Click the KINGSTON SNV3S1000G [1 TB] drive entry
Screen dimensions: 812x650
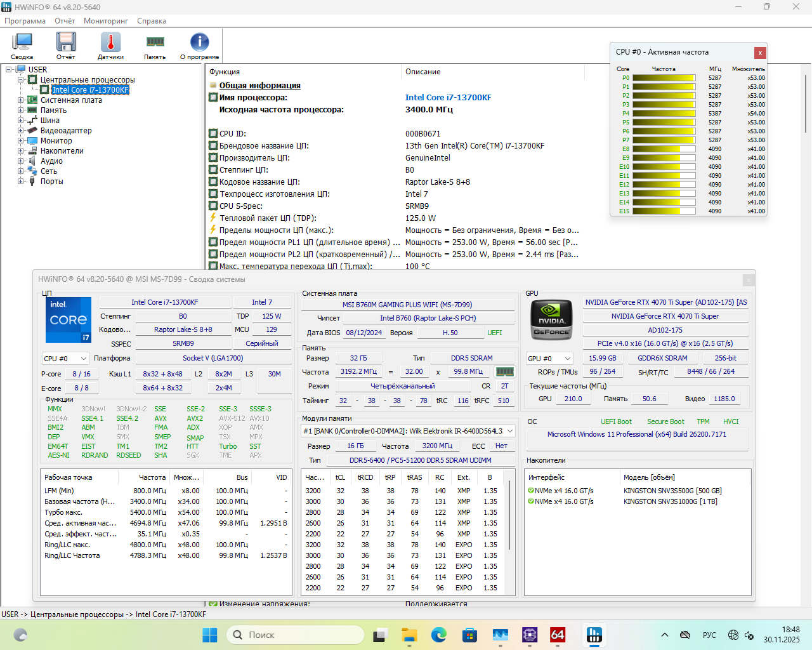point(670,501)
